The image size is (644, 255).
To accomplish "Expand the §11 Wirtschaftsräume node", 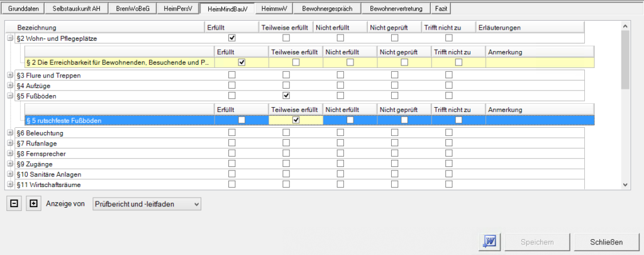I will [10, 184].
